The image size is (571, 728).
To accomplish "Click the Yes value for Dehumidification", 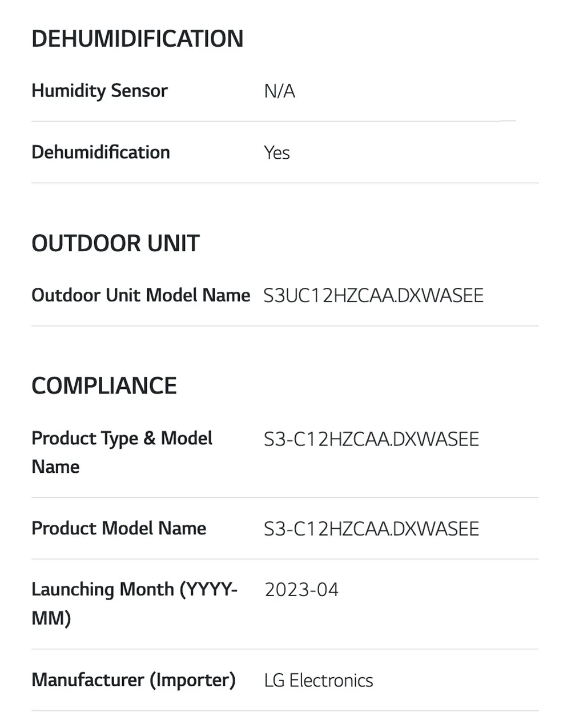I will tap(277, 153).
